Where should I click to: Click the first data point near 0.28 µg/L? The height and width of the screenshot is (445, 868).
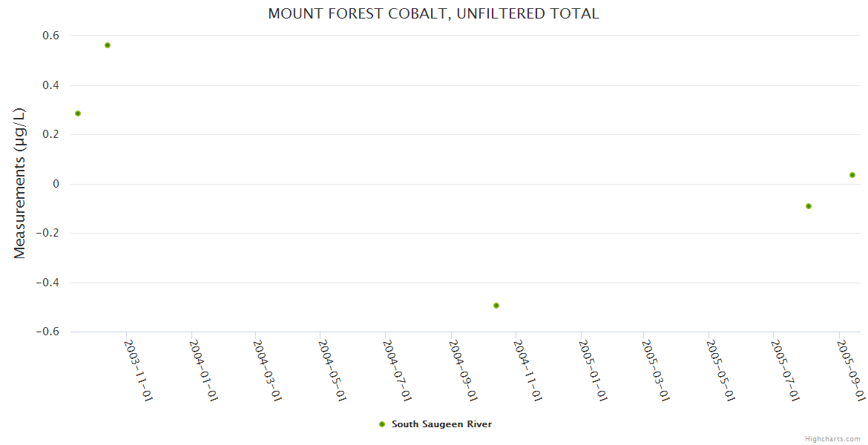(78, 113)
